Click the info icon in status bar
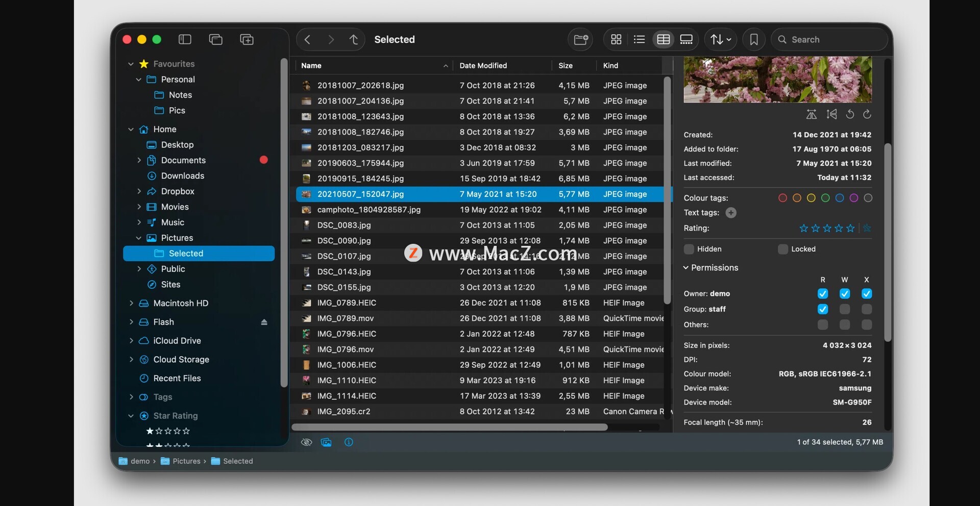Screen dimensions: 980x506 349,442
